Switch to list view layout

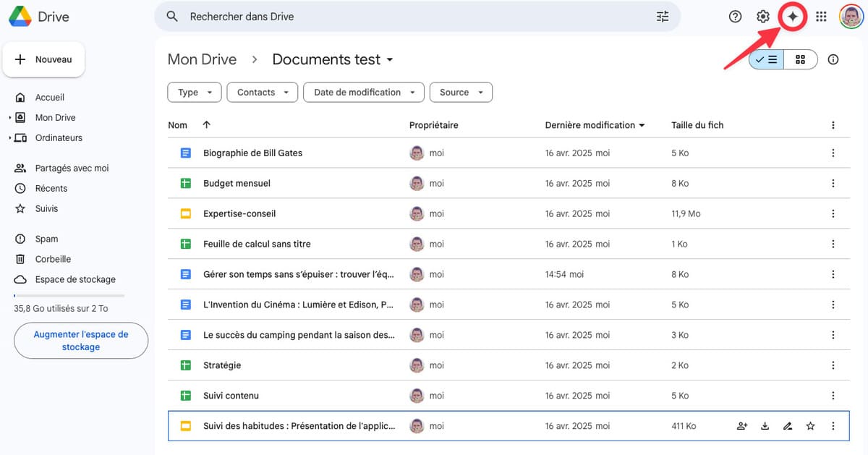[767, 59]
